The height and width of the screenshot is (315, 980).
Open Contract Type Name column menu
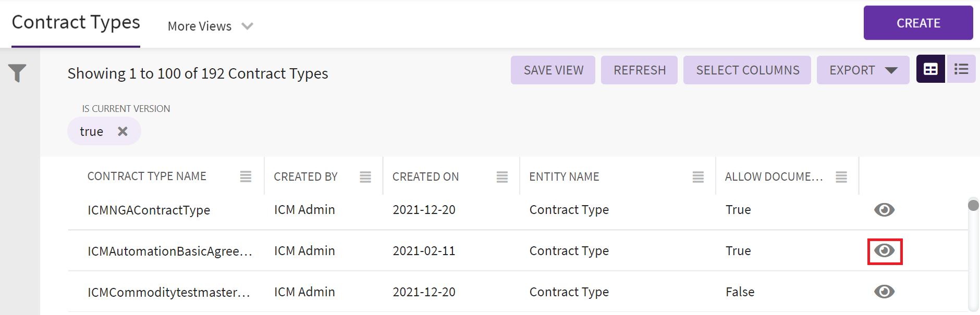pyautogui.click(x=246, y=177)
